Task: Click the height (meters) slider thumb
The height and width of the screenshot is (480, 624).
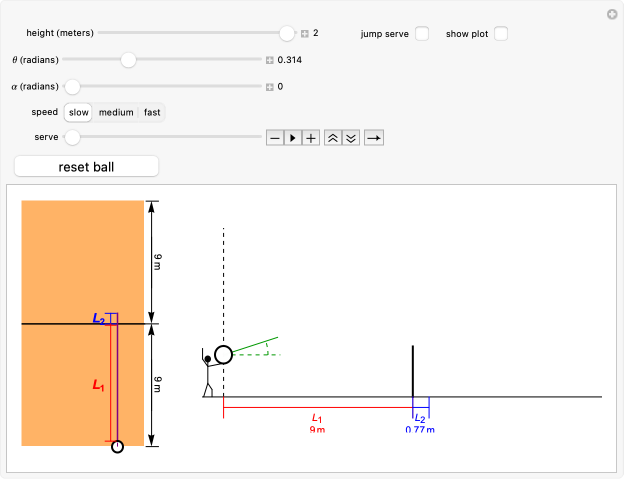Action: [x=287, y=34]
